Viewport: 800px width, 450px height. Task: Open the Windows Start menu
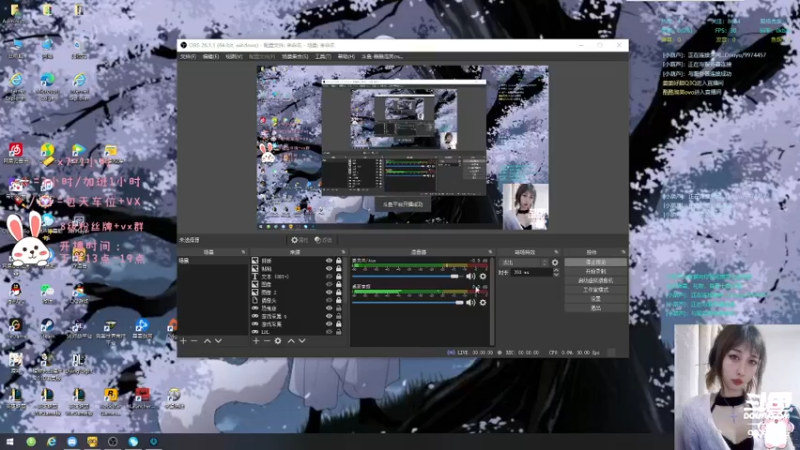pos(10,441)
